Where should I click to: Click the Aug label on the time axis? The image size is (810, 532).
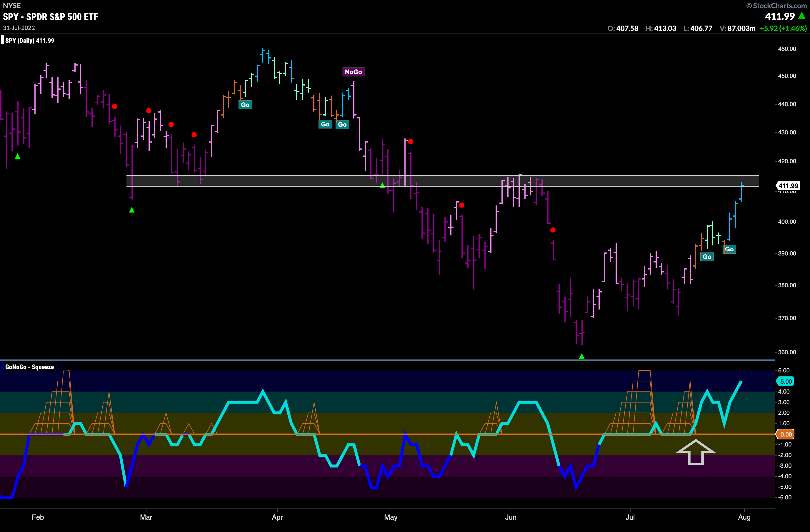[x=744, y=517]
